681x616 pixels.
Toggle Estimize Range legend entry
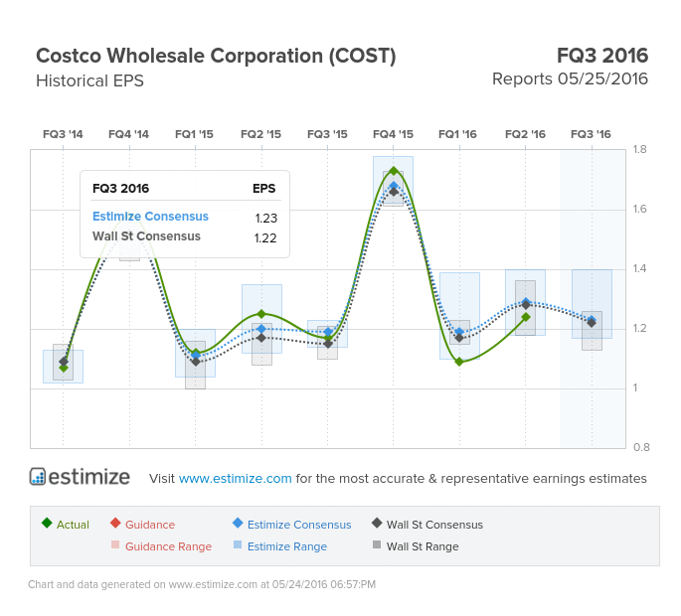point(280,546)
